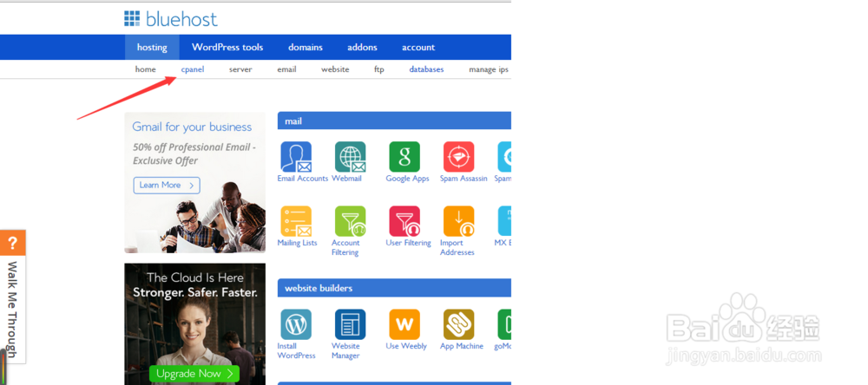The width and height of the screenshot is (868, 385).
Task: Click the User Filtering text link
Action: coord(409,243)
